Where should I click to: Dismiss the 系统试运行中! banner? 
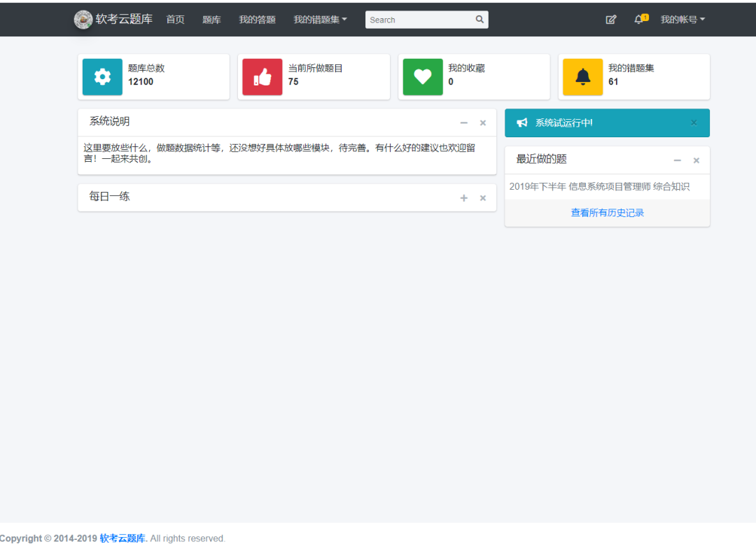coord(694,123)
